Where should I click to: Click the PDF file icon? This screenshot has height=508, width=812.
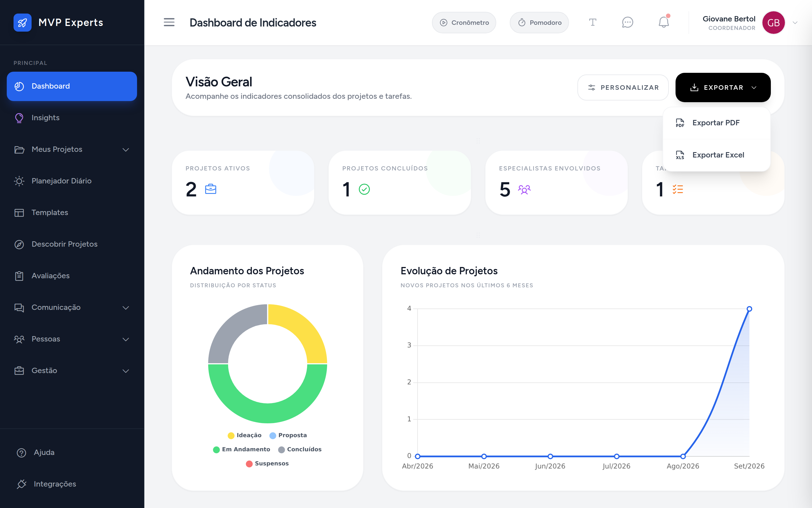(680, 123)
